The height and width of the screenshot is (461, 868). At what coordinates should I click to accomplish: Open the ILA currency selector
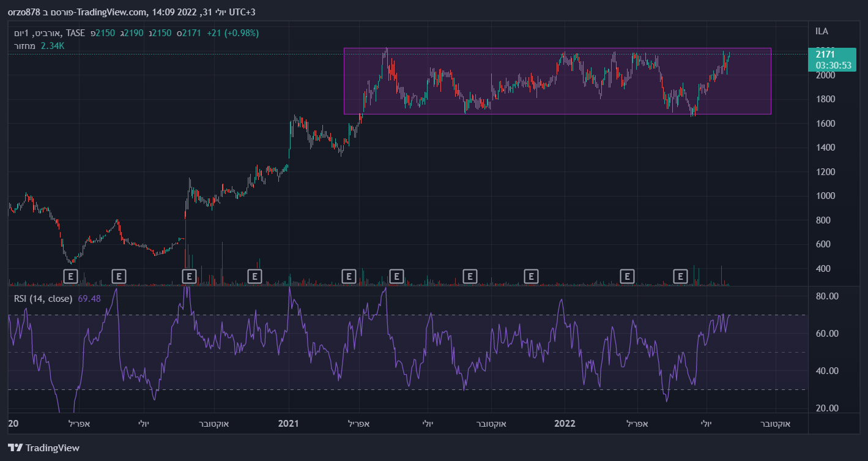coord(822,31)
